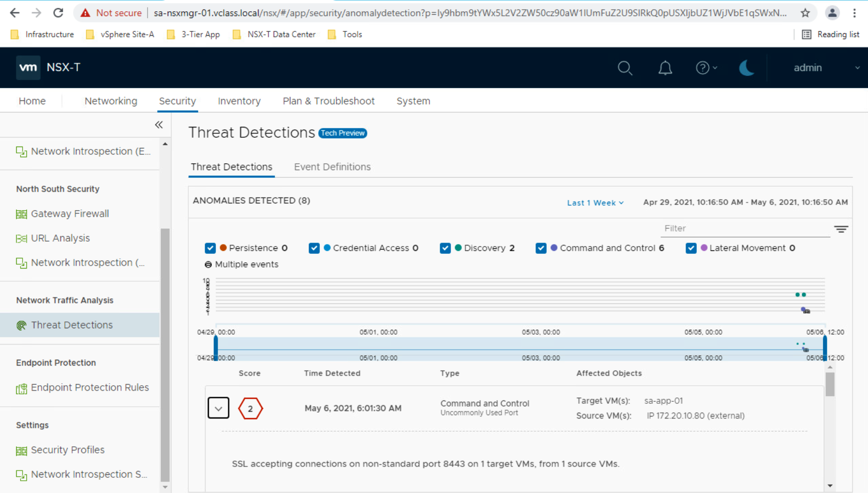
Task: Uncheck the Command and Control checkbox
Action: [x=541, y=248]
